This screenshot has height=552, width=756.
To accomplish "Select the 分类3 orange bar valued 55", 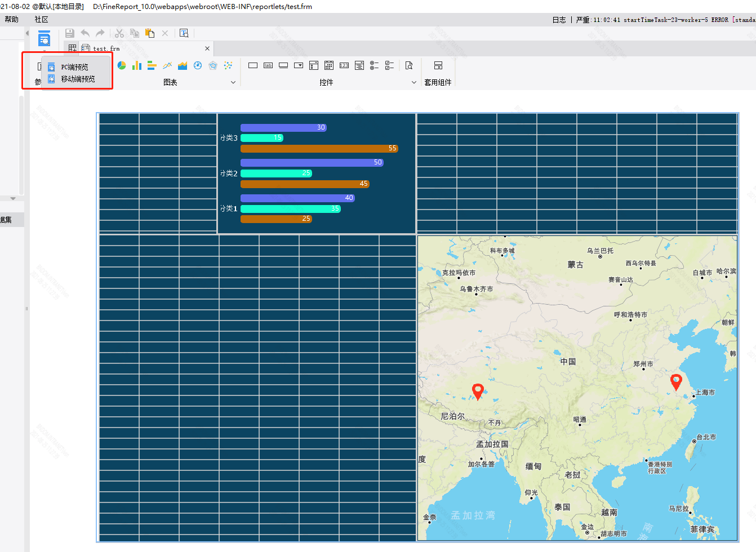I will point(319,149).
